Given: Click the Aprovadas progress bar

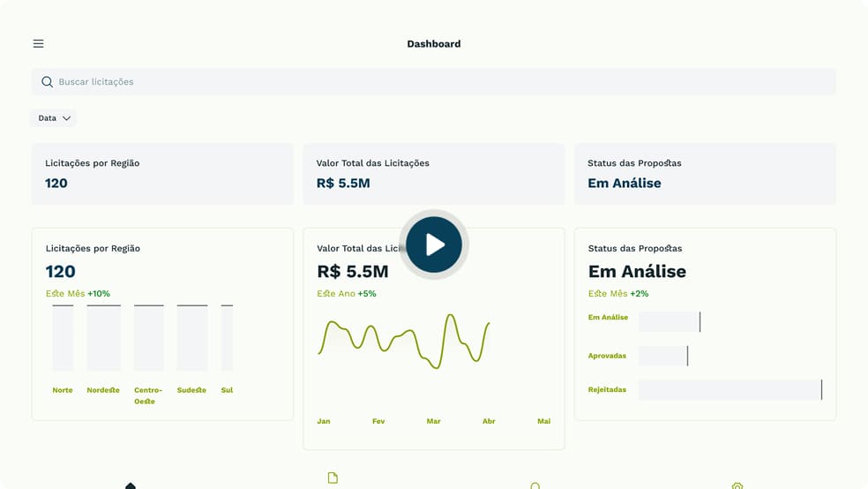Looking at the screenshot, I should pyautogui.click(x=662, y=356).
